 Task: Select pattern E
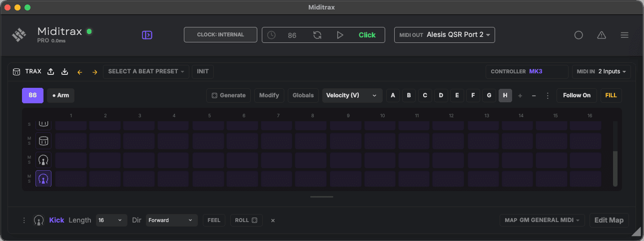coord(457,95)
